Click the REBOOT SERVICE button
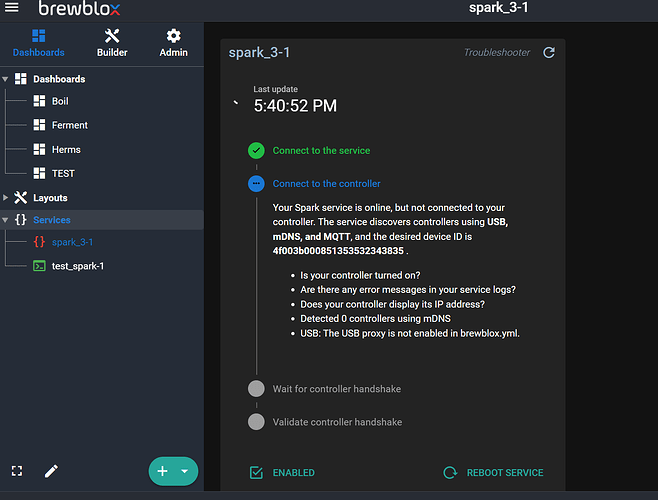Image resolution: width=658 pixels, height=500 pixels. click(494, 472)
